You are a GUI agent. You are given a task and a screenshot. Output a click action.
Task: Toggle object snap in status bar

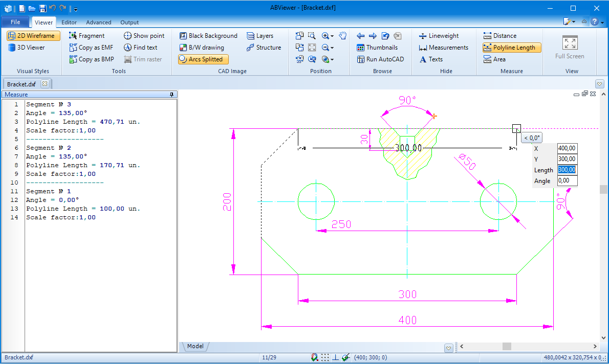(315, 357)
